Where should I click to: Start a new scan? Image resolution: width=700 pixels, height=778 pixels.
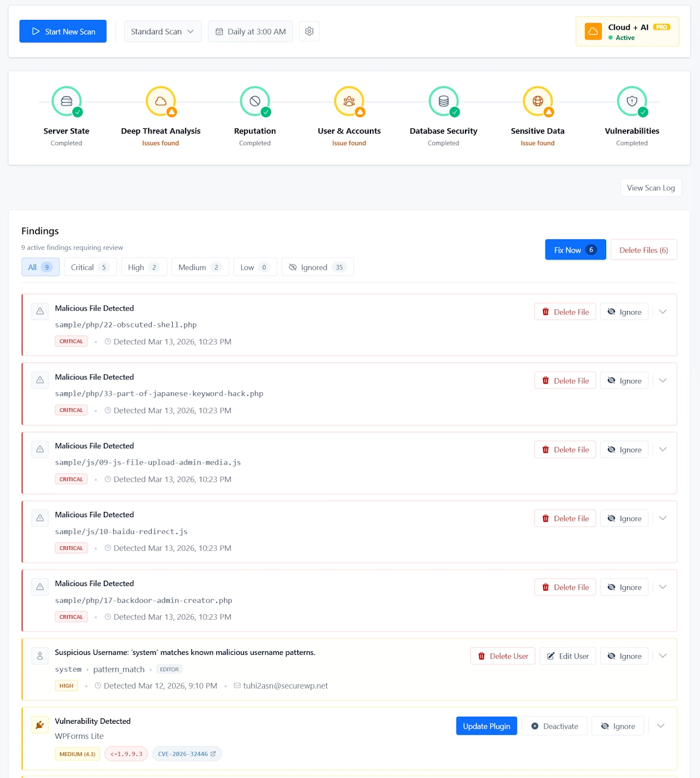(63, 32)
